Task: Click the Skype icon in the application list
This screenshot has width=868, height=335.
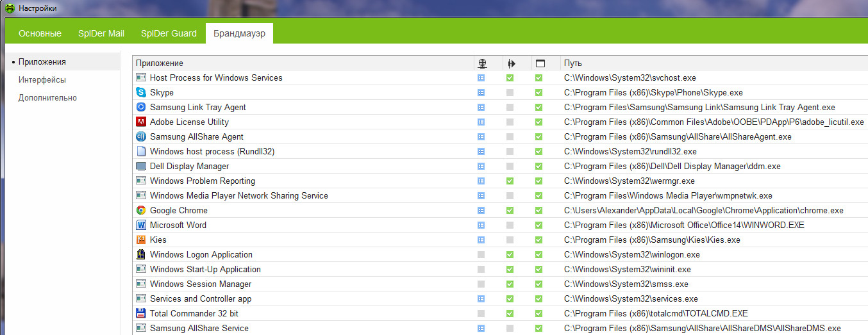Action: (141, 92)
